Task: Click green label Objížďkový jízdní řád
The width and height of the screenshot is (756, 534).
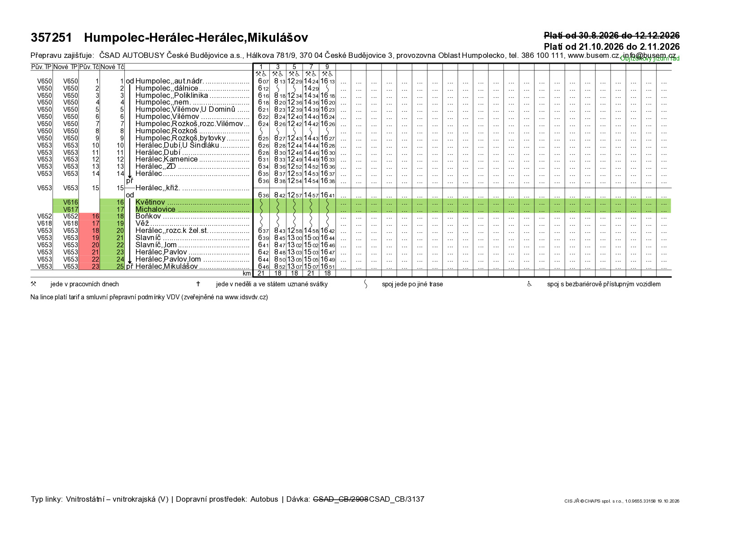Action: 650,59
